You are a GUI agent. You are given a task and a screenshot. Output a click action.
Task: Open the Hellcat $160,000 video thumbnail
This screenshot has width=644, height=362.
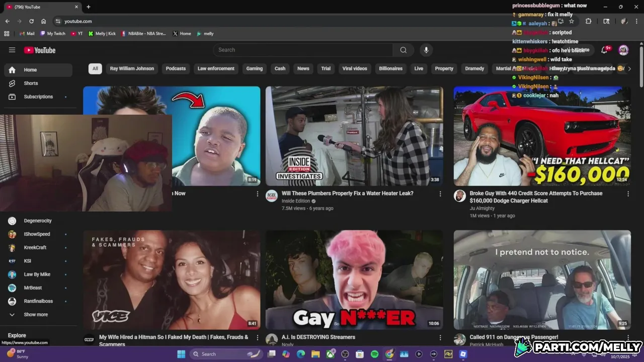pyautogui.click(x=542, y=136)
